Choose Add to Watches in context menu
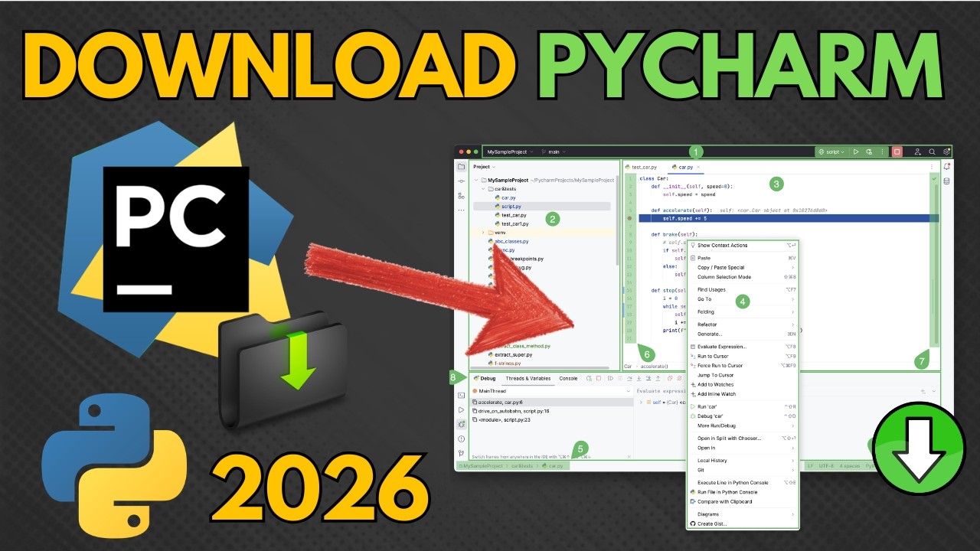The image size is (980, 551). pyautogui.click(x=743, y=384)
